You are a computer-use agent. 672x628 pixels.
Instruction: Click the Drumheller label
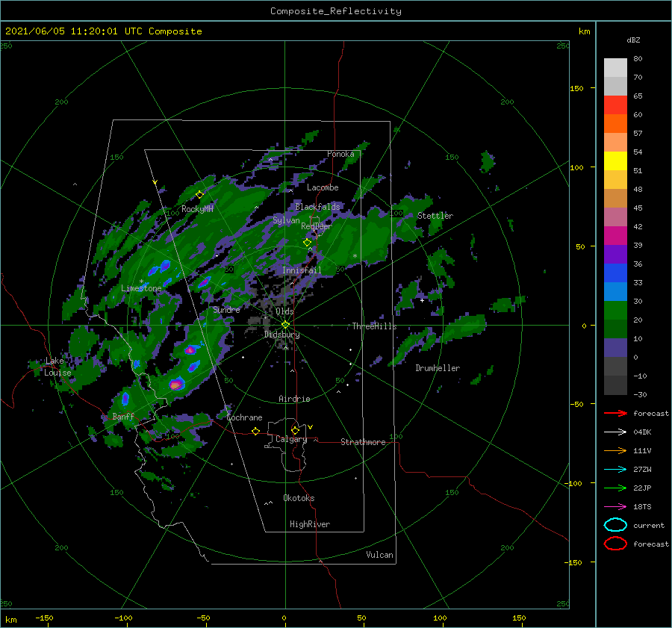click(438, 368)
